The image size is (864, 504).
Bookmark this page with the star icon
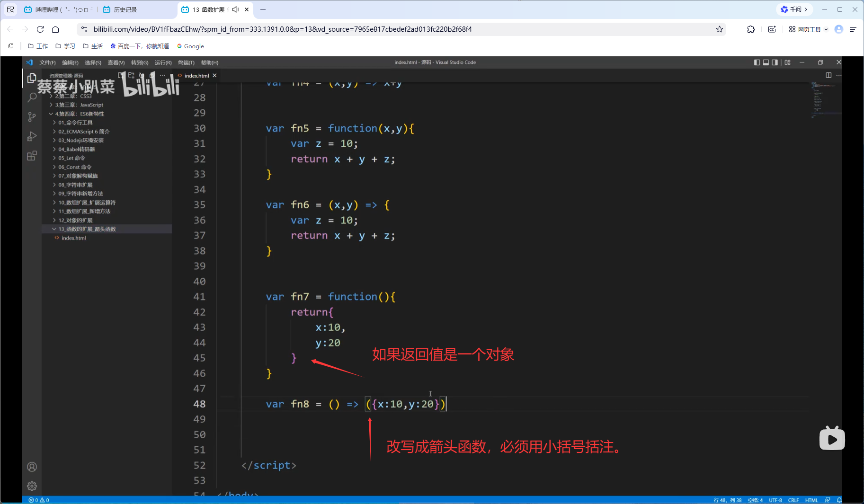click(x=720, y=29)
